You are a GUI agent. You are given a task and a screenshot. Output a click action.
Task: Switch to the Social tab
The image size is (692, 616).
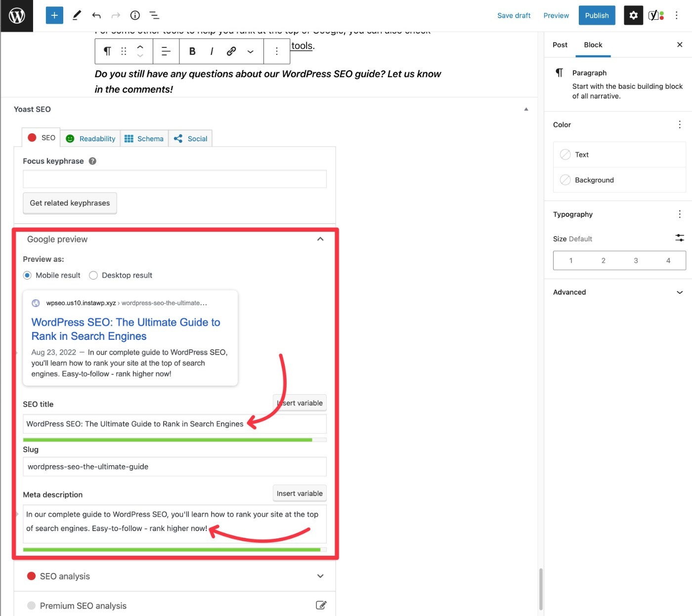(x=190, y=139)
